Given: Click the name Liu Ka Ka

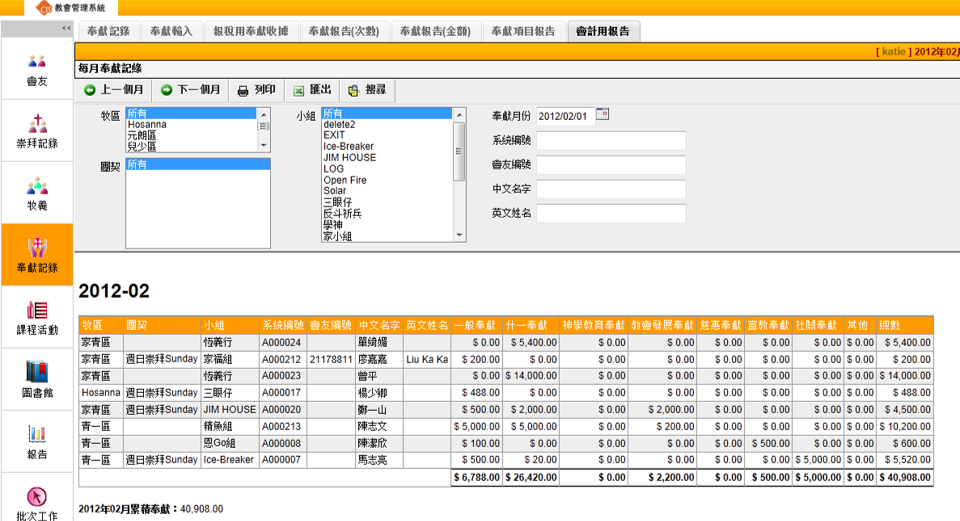Looking at the screenshot, I should [x=427, y=359].
